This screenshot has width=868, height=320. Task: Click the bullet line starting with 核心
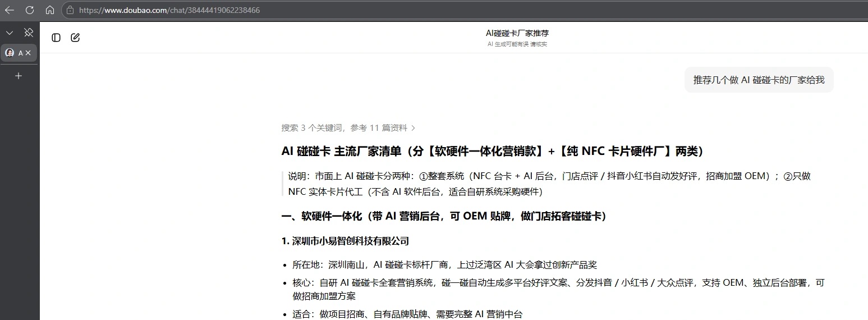[558, 289]
